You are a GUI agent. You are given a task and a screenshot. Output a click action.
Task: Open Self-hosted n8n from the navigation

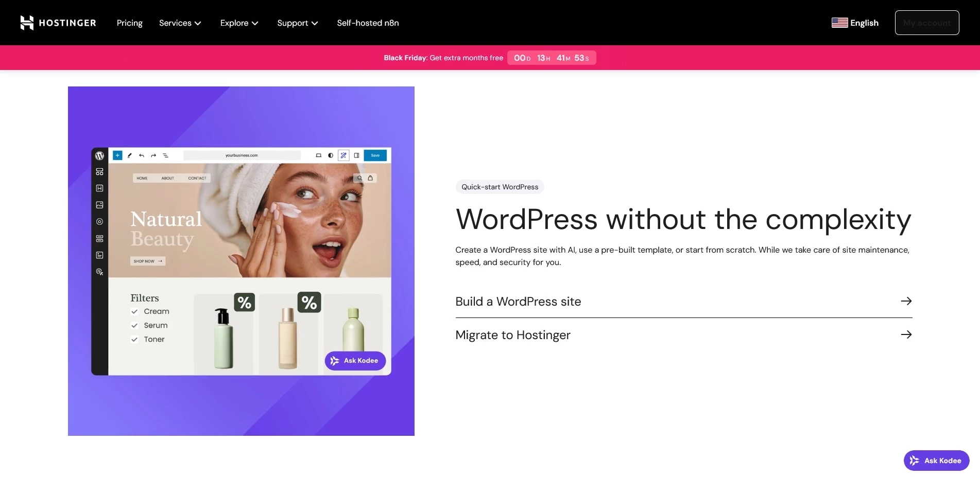(x=368, y=23)
